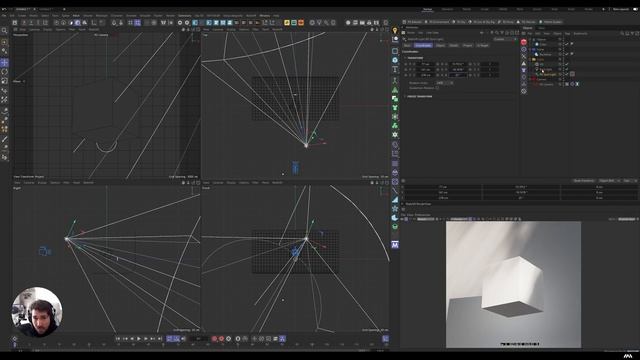
Task: Open the Maxon M icon in palette
Action: pyautogui.click(x=395, y=244)
